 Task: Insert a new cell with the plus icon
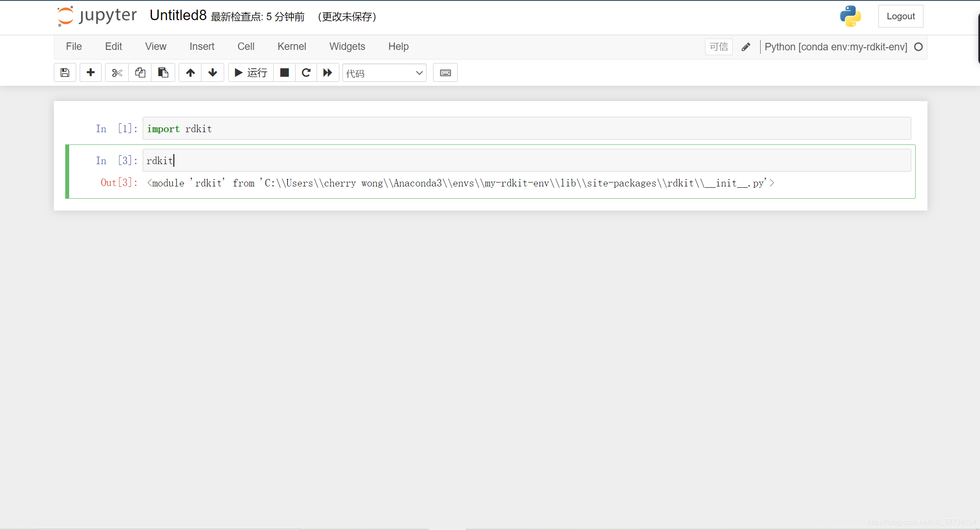click(x=91, y=73)
